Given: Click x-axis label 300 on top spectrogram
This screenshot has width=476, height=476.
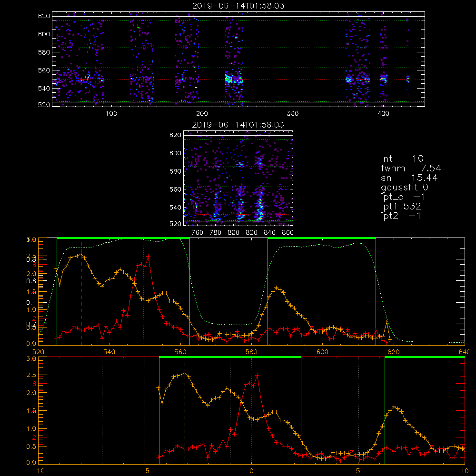Looking at the screenshot, I should [293, 114].
